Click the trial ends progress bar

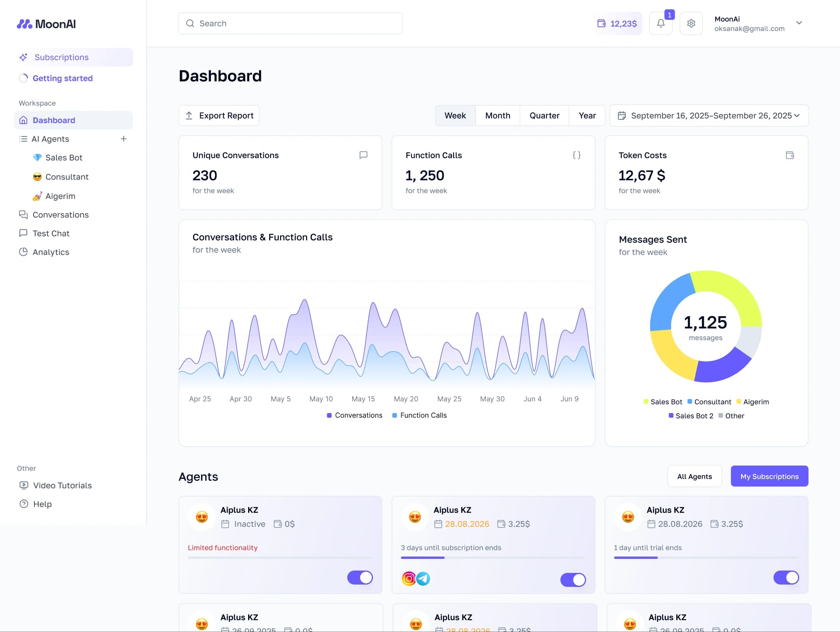coord(706,558)
